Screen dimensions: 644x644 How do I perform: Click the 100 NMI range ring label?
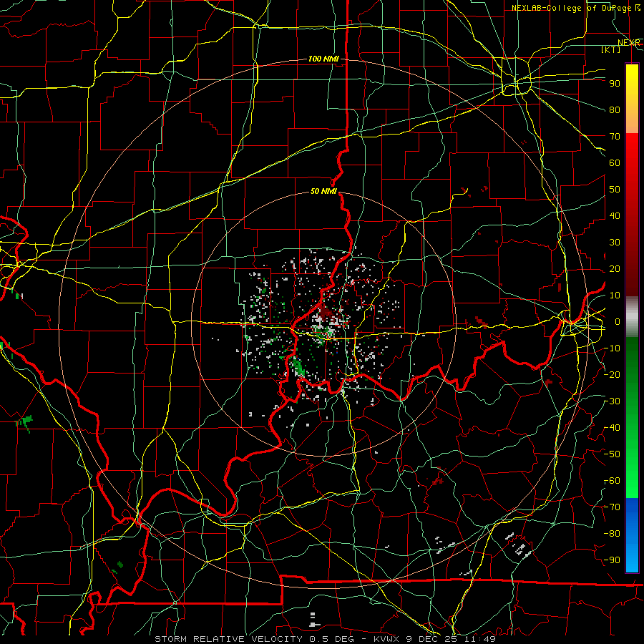(323, 59)
